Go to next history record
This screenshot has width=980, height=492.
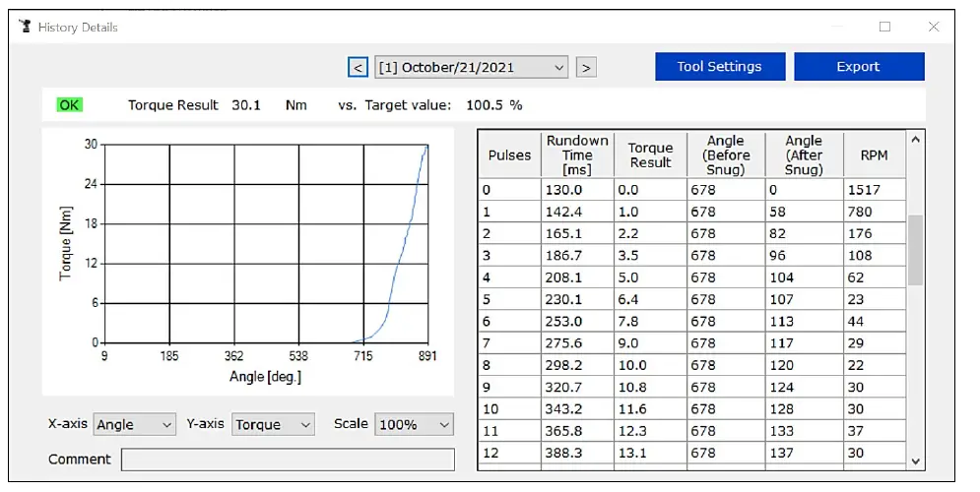click(x=585, y=67)
